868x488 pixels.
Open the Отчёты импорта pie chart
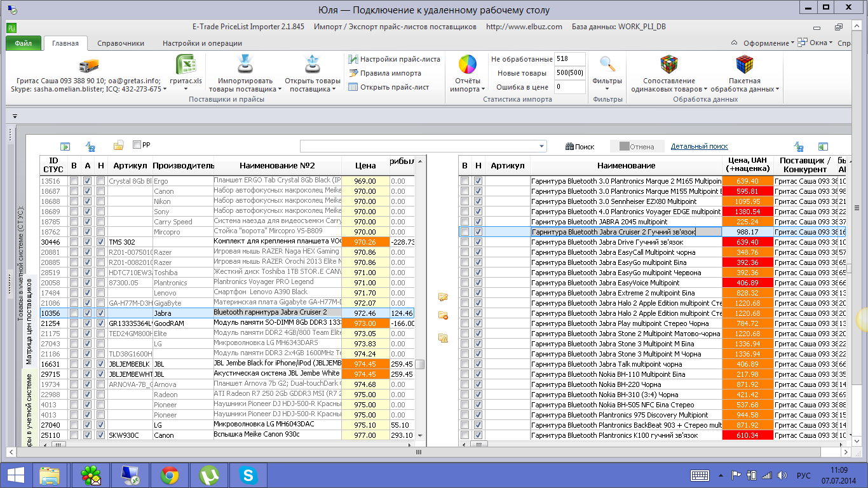468,64
